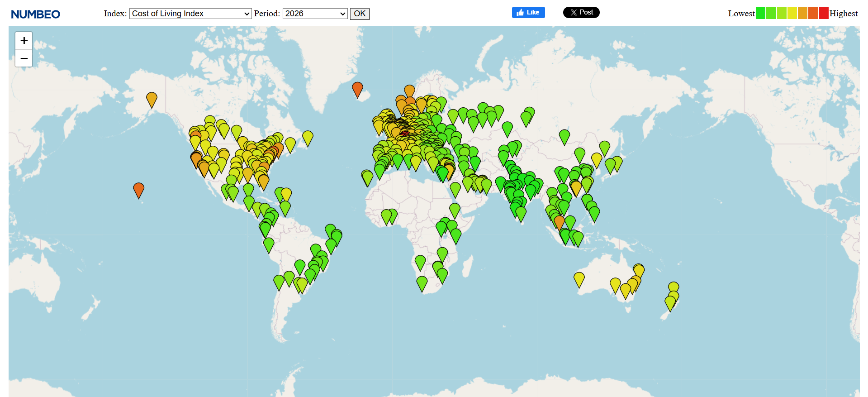868x397 pixels.
Task: Select the yellow marker on Newfoundland
Action: [x=308, y=137]
